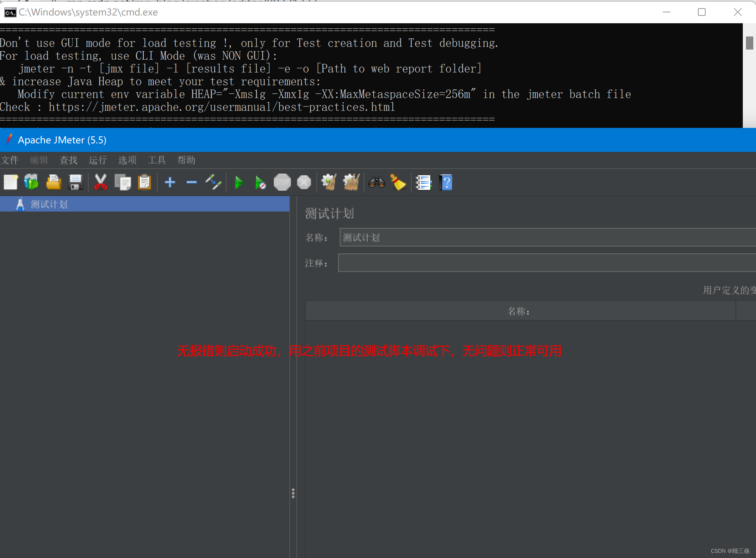
Task: Collapse all nodes with minus icon
Action: pyautogui.click(x=191, y=182)
